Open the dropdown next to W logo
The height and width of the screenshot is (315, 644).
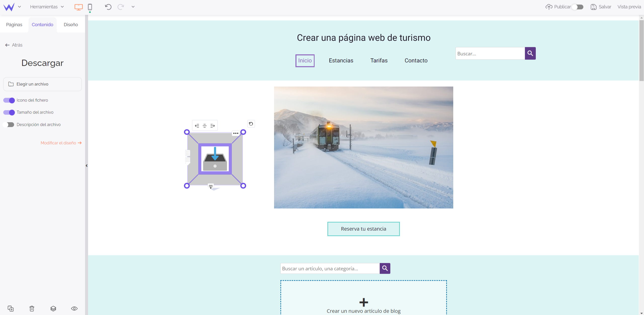tap(19, 7)
